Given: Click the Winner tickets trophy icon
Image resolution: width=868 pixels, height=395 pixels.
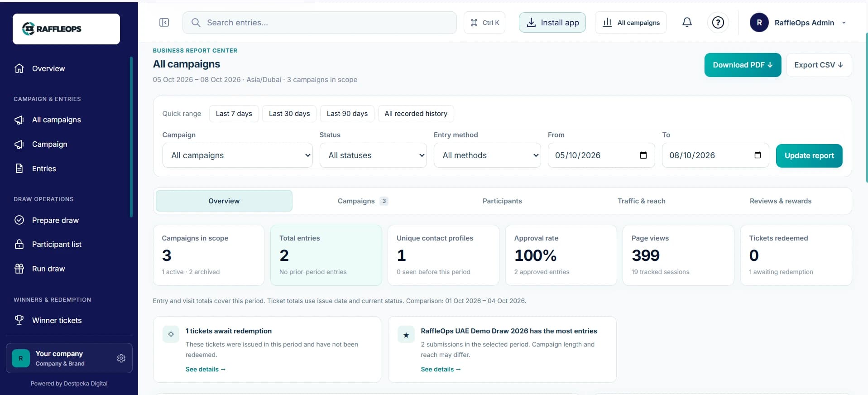Looking at the screenshot, I should coord(19,320).
